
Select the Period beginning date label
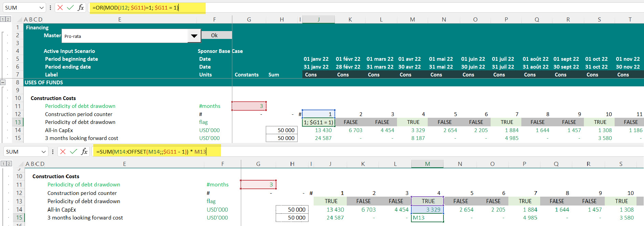tap(71, 59)
